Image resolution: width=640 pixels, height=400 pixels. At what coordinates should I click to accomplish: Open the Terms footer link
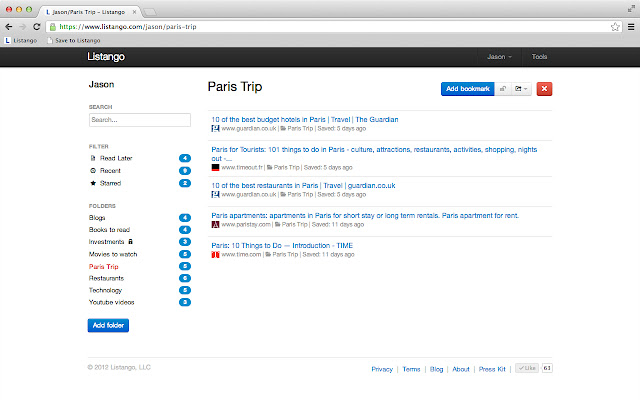point(411,369)
